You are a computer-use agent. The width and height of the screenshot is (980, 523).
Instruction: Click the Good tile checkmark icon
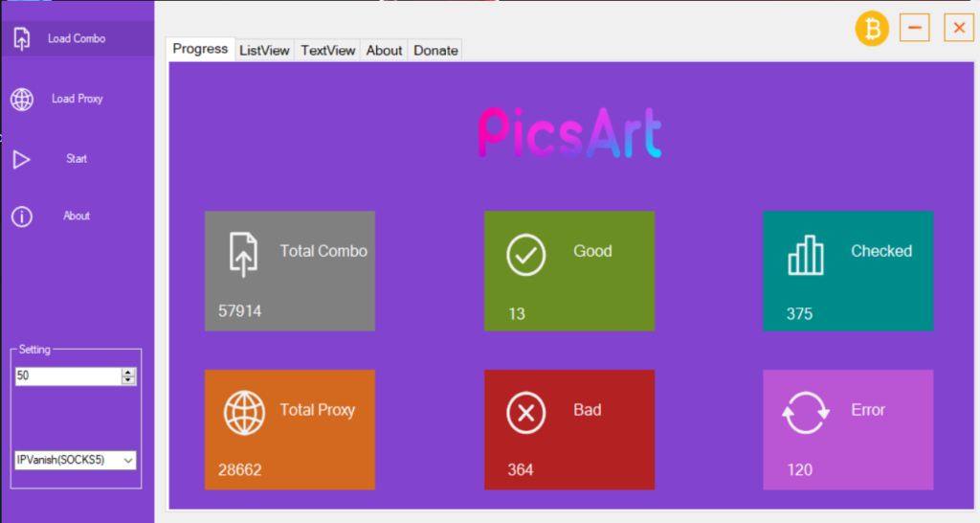pyautogui.click(x=525, y=255)
